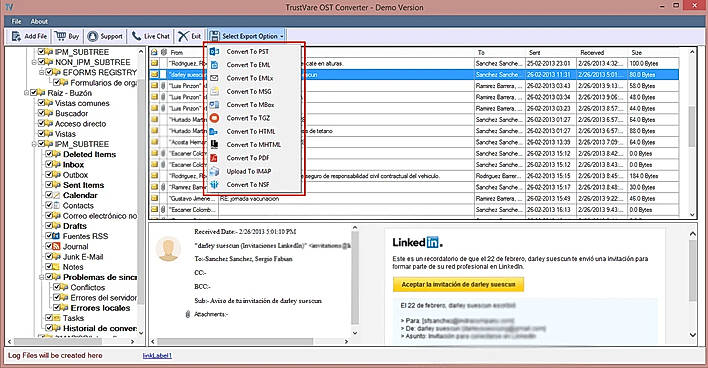Open the Select Export Option dropdown
This screenshot has width=708, height=368.
(247, 36)
